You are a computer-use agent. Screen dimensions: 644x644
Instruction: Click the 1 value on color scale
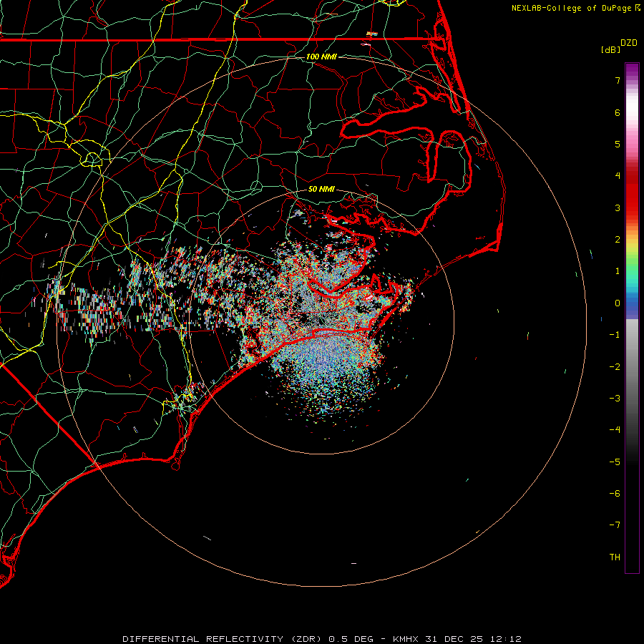coord(618,271)
